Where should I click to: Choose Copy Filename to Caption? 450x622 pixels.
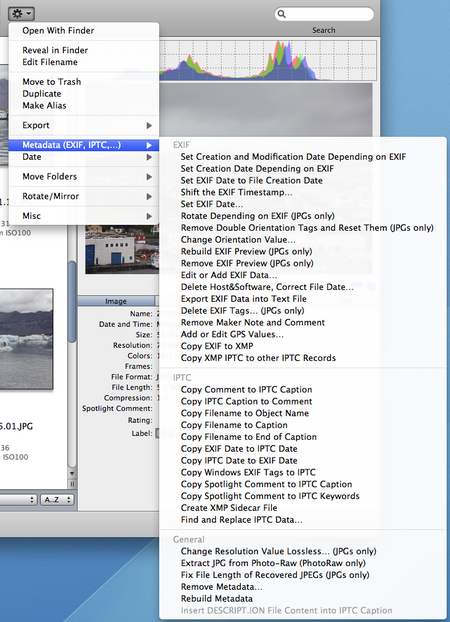[303, 425]
